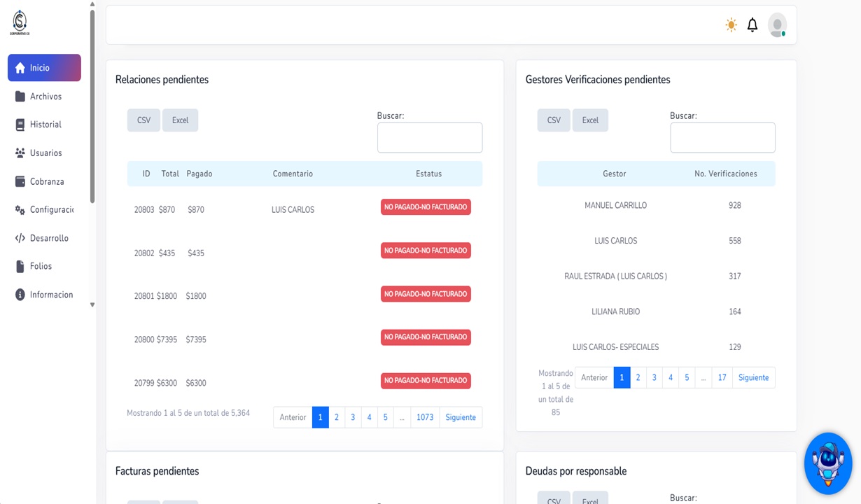This screenshot has width=861, height=504.
Task: Click the Archivos folder icon
Action: 20,97
